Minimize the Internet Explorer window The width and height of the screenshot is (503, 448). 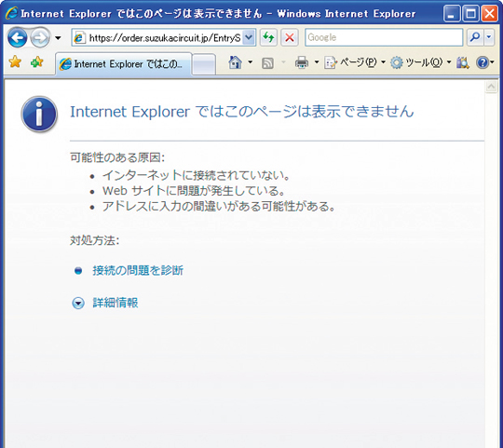click(452, 13)
